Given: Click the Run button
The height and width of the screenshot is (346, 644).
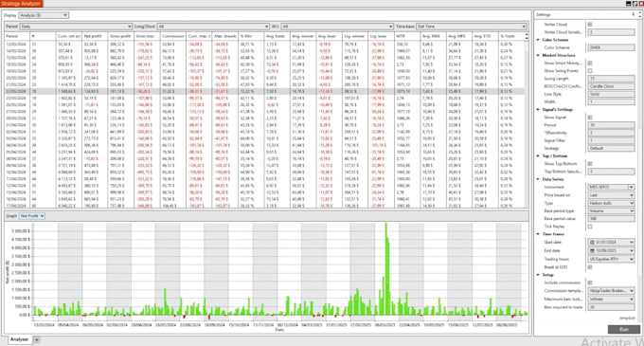Looking at the screenshot, I should (624, 329).
